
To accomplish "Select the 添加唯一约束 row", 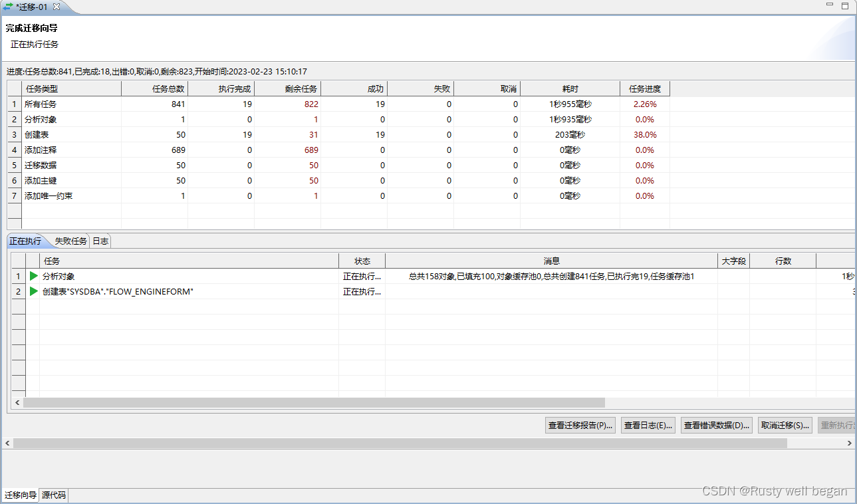I will click(x=338, y=196).
